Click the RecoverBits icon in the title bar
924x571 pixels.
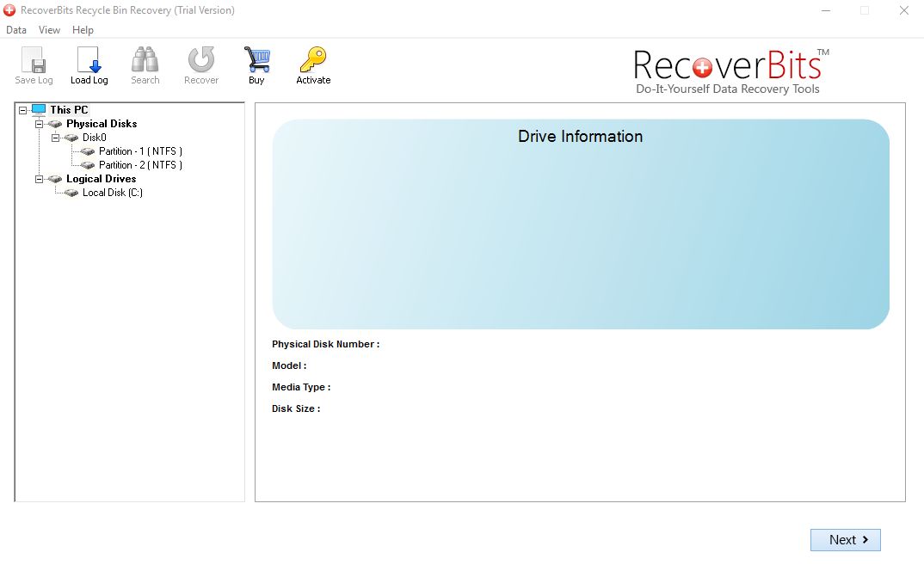(x=9, y=10)
